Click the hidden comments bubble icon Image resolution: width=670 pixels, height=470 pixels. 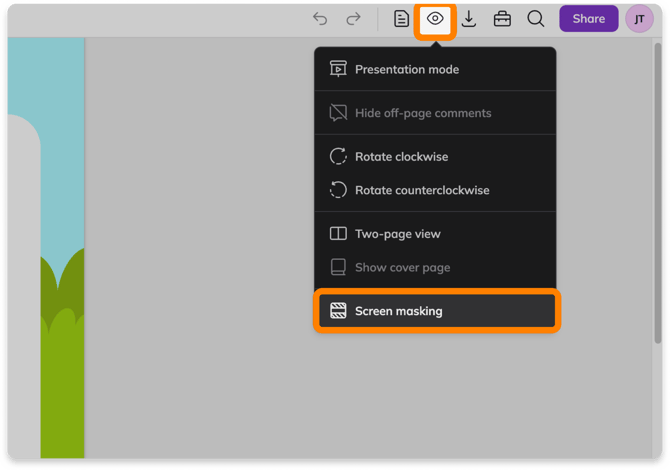(338, 113)
